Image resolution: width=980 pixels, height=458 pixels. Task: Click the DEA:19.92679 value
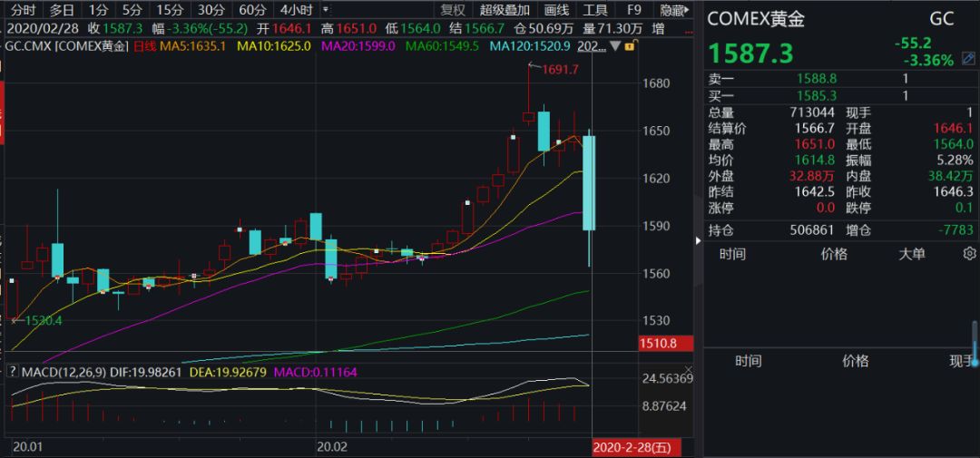pyautogui.click(x=230, y=372)
